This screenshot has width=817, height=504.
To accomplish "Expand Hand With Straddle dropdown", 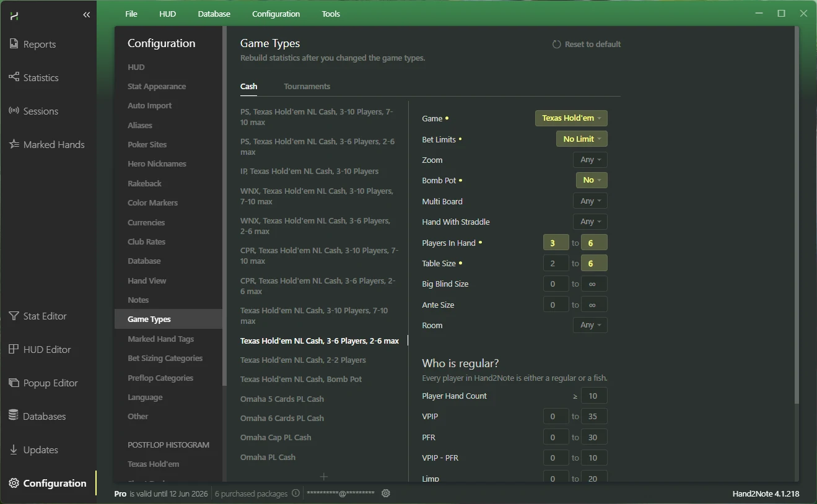I will pyautogui.click(x=590, y=222).
